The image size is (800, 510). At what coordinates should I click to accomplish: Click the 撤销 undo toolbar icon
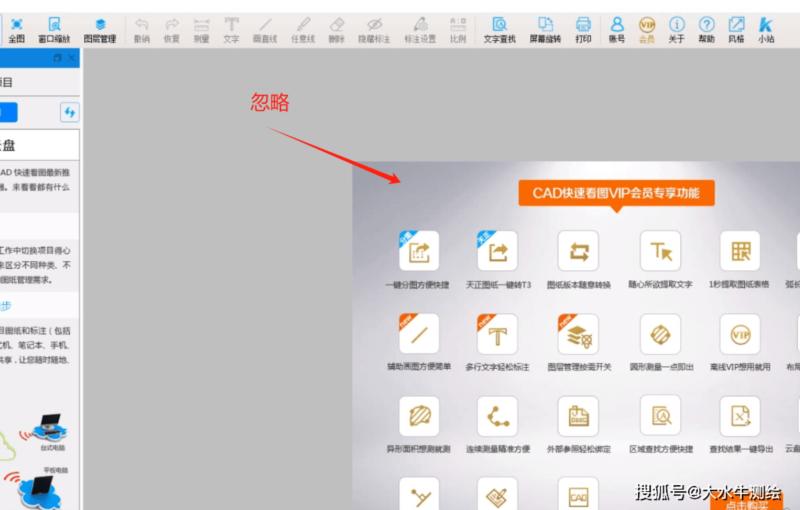[141, 30]
